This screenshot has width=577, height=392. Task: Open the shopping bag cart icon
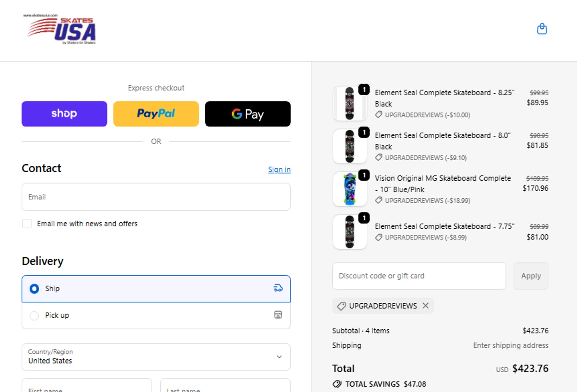pyautogui.click(x=542, y=29)
